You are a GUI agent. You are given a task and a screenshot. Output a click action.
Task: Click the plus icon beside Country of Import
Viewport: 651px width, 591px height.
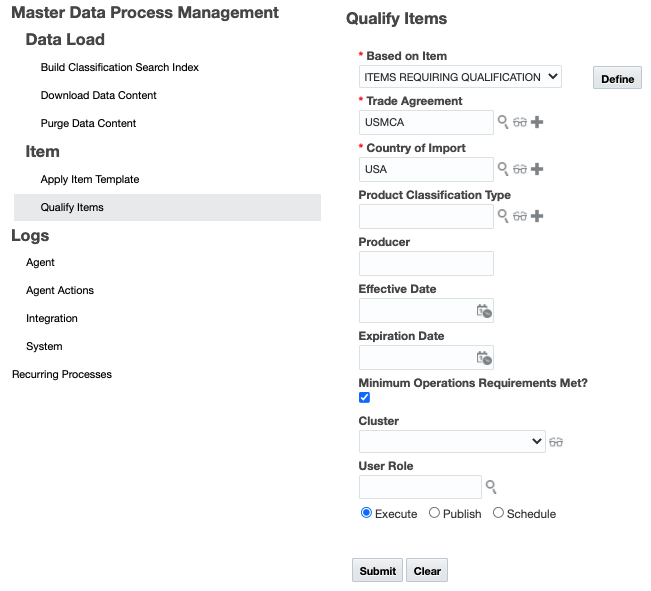[537, 169]
